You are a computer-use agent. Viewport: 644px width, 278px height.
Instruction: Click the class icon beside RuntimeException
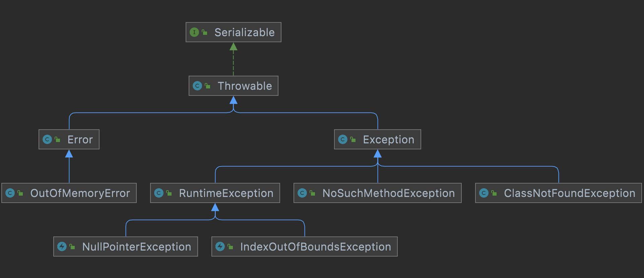pos(159,193)
